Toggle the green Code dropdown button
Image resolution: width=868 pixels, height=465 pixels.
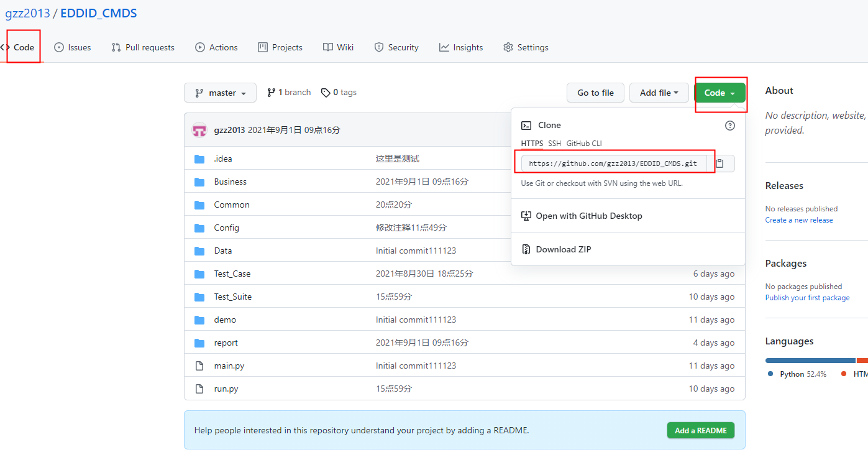point(720,93)
